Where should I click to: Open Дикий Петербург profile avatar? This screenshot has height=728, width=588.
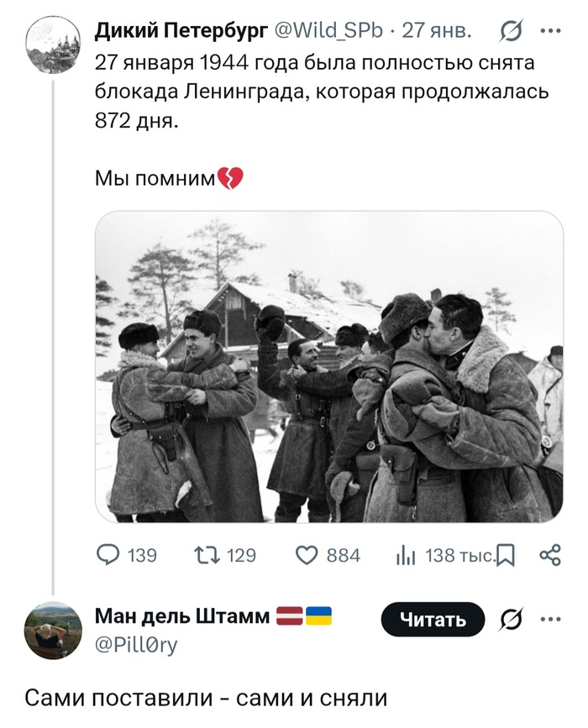click(x=52, y=45)
